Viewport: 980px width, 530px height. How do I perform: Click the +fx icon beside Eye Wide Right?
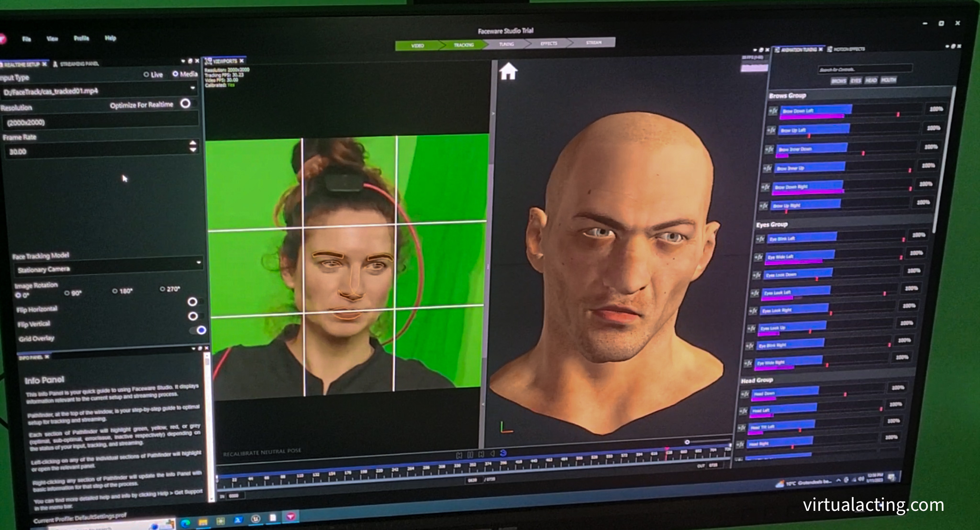[x=747, y=363]
